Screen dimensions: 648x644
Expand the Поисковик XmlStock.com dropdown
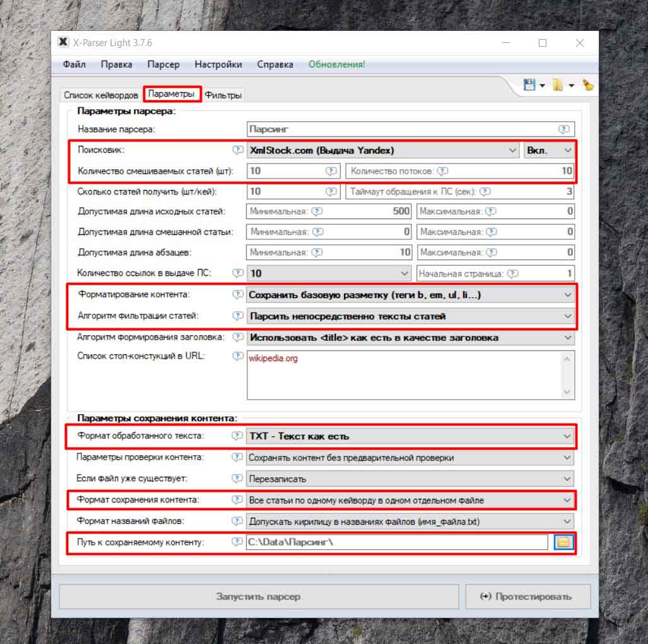tap(383, 150)
